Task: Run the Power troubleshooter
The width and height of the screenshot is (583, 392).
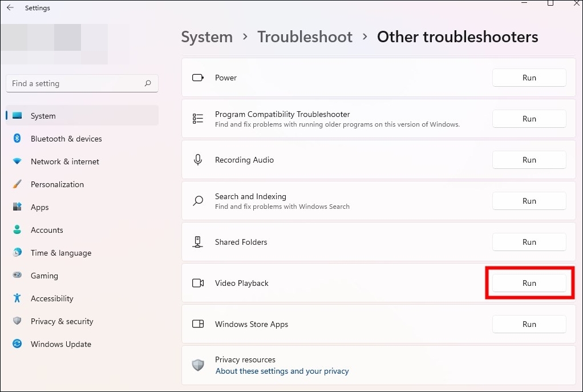Action: 529,78
